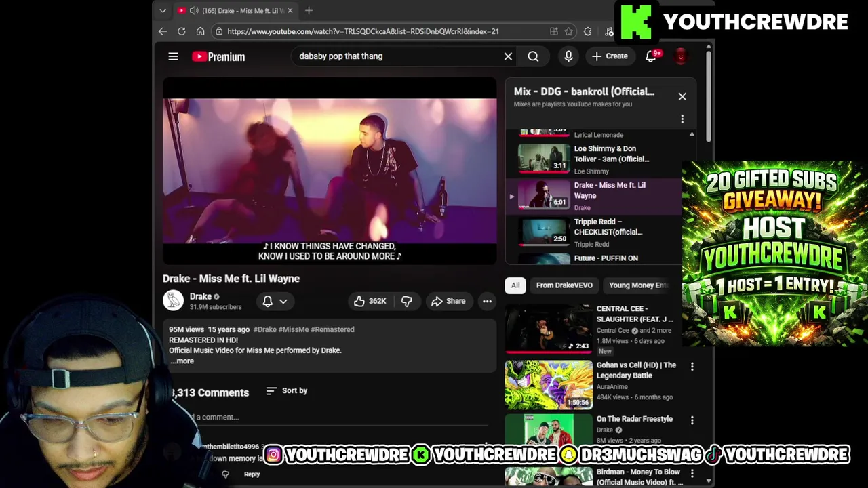The width and height of the screenshot is (868, 488).
Task: Start voice search with microphone
Action: [568, 56]
